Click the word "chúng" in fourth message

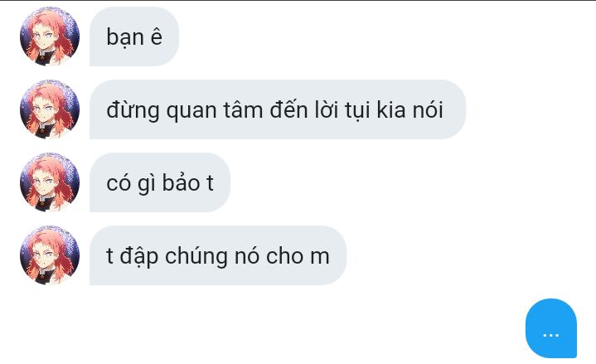click(x=196, y=257)
